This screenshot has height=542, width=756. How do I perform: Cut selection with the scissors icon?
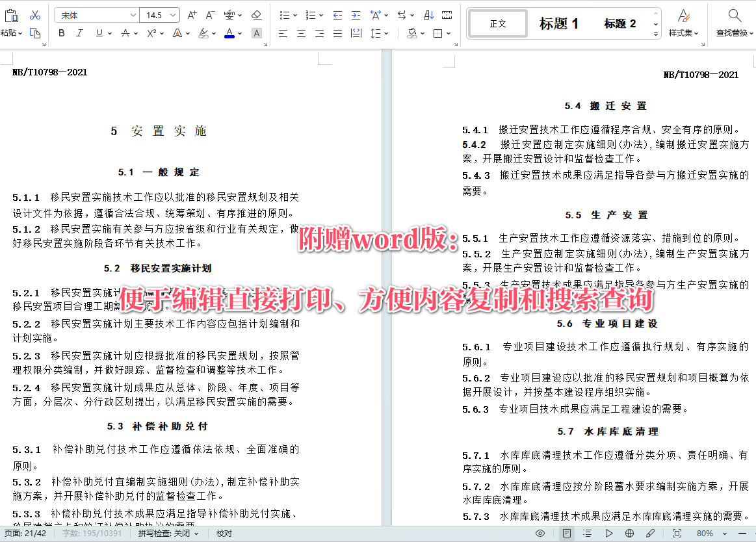click(x=34, y=14)
